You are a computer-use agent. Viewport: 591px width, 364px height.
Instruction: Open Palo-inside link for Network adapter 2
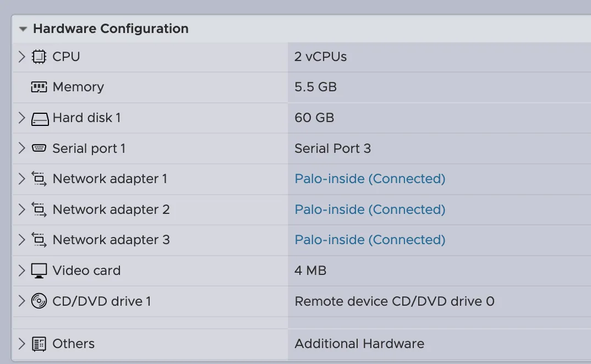pos(370,209)
